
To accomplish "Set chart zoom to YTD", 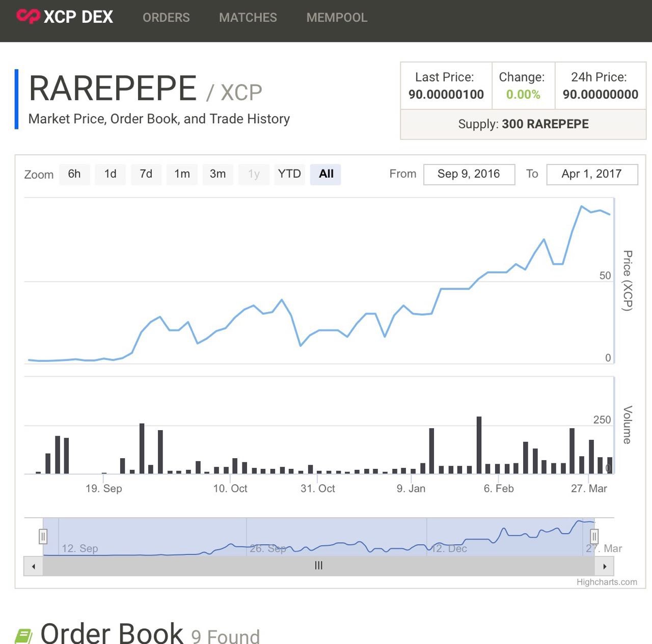I will 289,174.
